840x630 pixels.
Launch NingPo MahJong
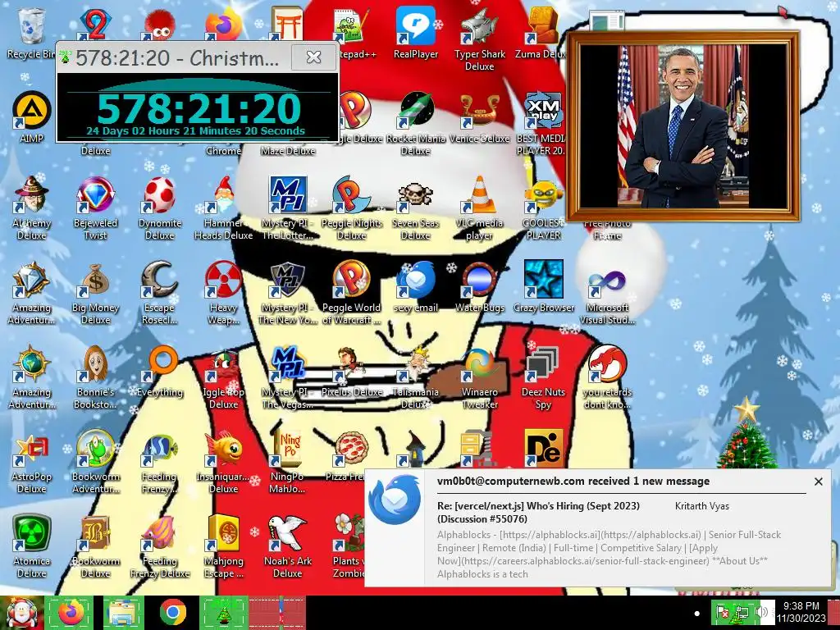[x=288, y=462]
